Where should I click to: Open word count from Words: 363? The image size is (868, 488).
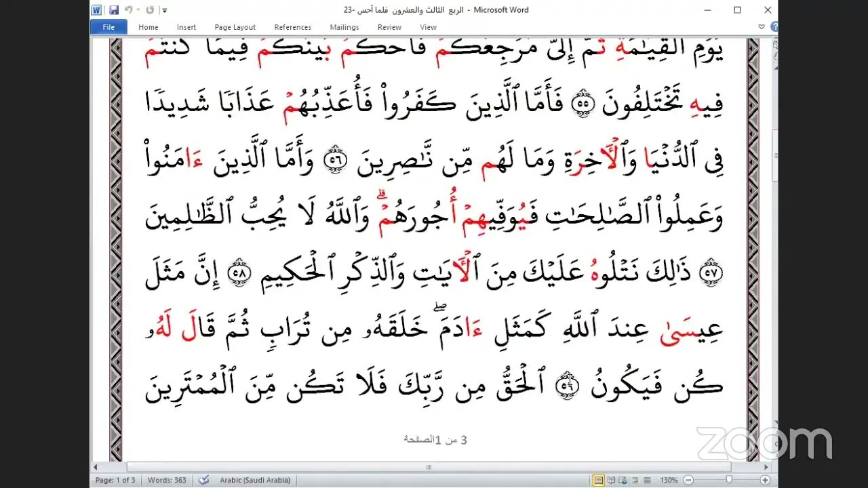[x=167, y=480]
